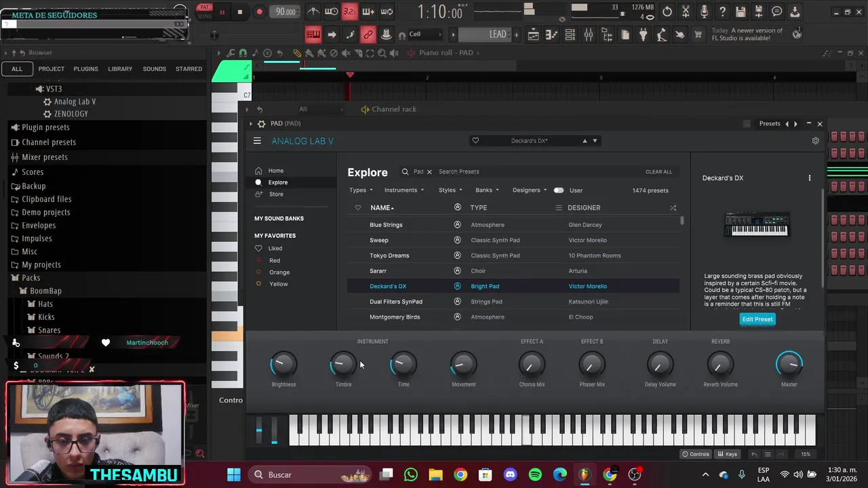The image size is (868, 488).
Task: Toggle link to controller chain icon
Action: pos(368,35)
